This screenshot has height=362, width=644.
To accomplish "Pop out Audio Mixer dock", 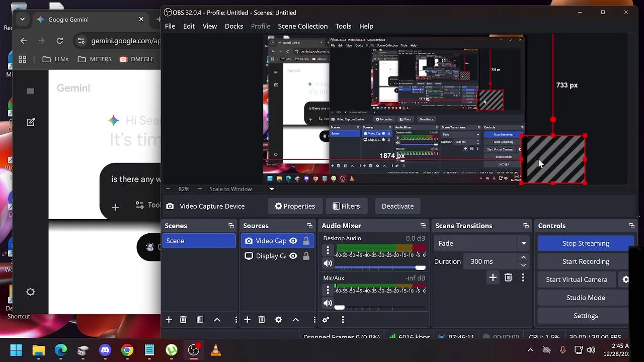I will pos(423,226).
